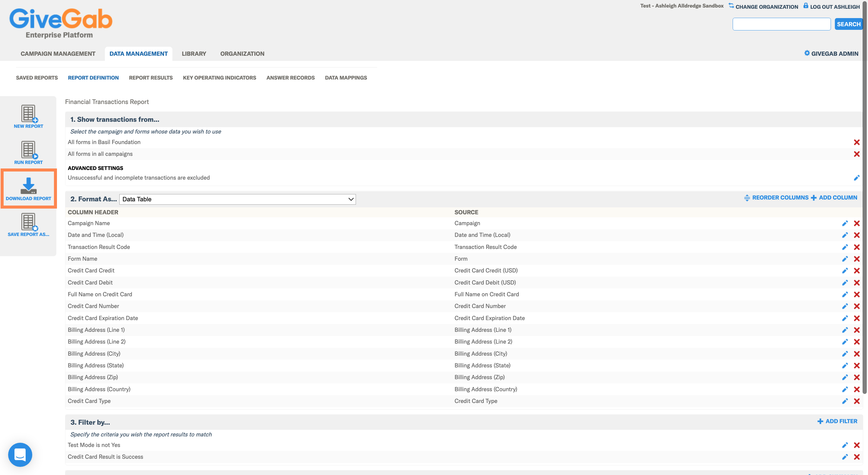Delete the Credit Card Type column

[857, 401]
